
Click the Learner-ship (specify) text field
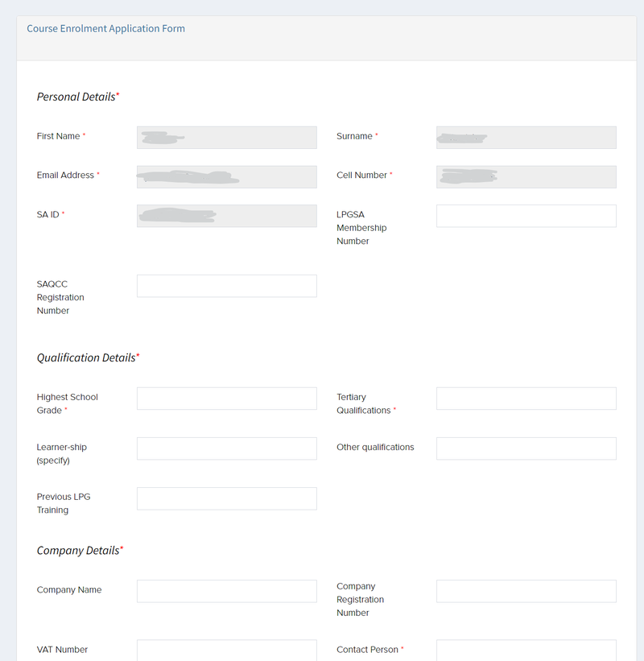click(x=226, y=448)
